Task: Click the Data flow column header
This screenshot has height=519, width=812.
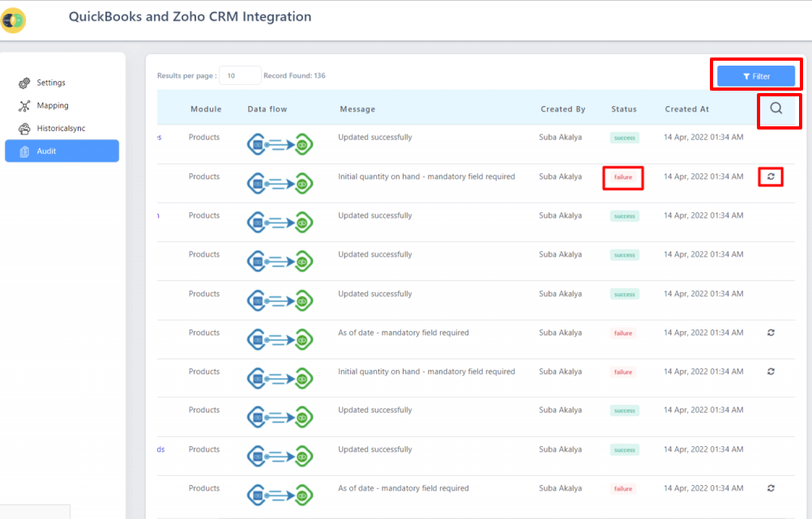Action: coord(267,109)
